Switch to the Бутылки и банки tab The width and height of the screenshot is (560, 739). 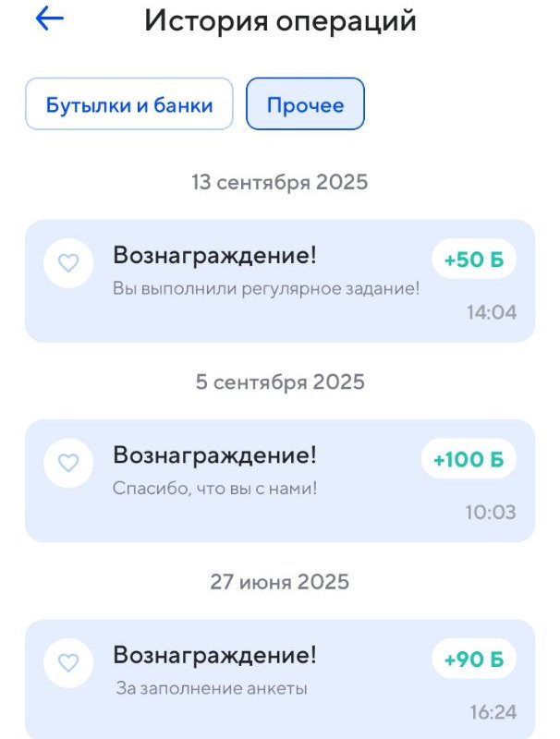[129, 104]
